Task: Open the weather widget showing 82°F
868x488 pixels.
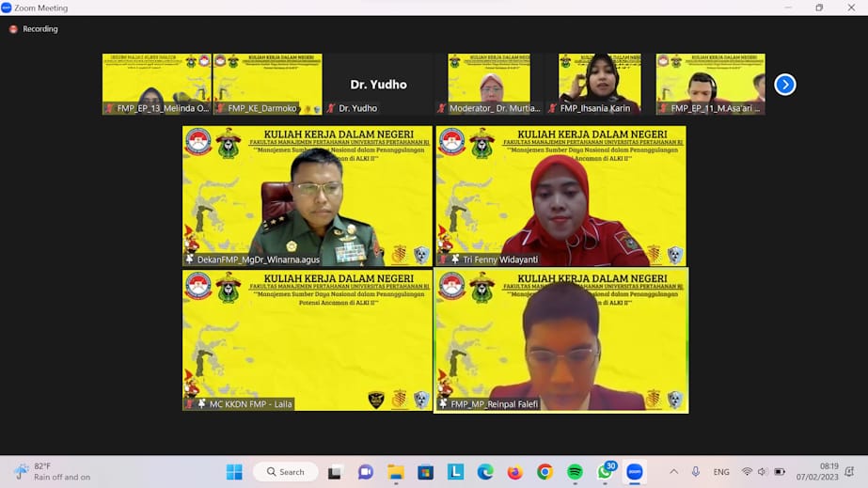Action: tap(52, 472)
